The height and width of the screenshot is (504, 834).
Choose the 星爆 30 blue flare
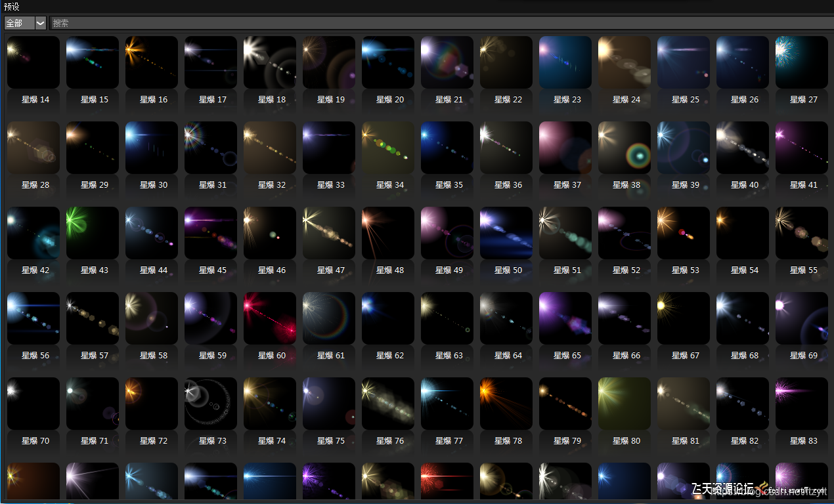pyautogui.click(x=152, y=148)
